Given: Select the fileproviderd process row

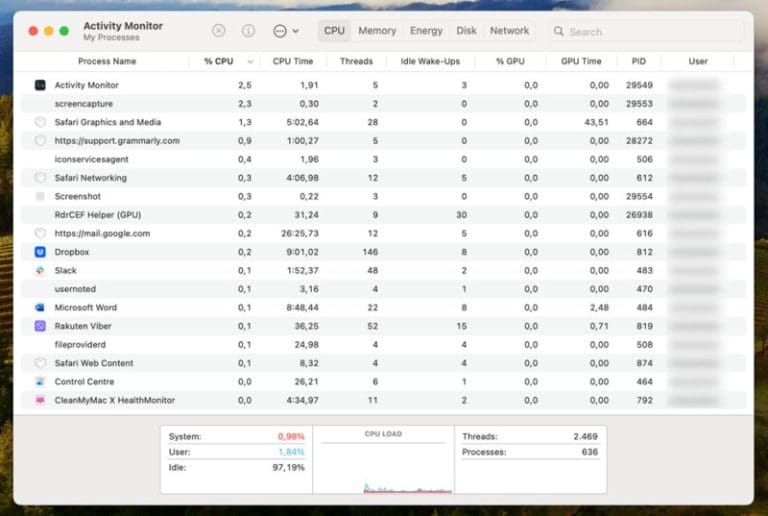Looking at the screenshot, I should pos(383,344).
